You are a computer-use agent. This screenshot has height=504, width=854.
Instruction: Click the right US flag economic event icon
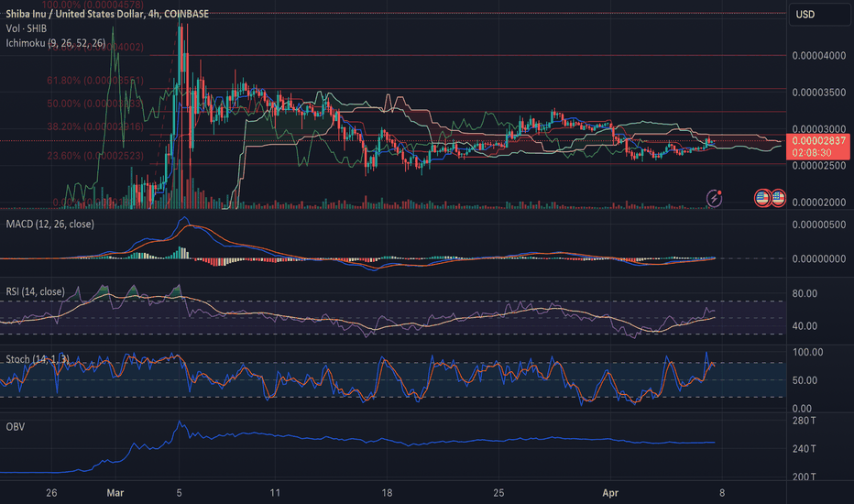pyautogui.click(x=778, y=198)
